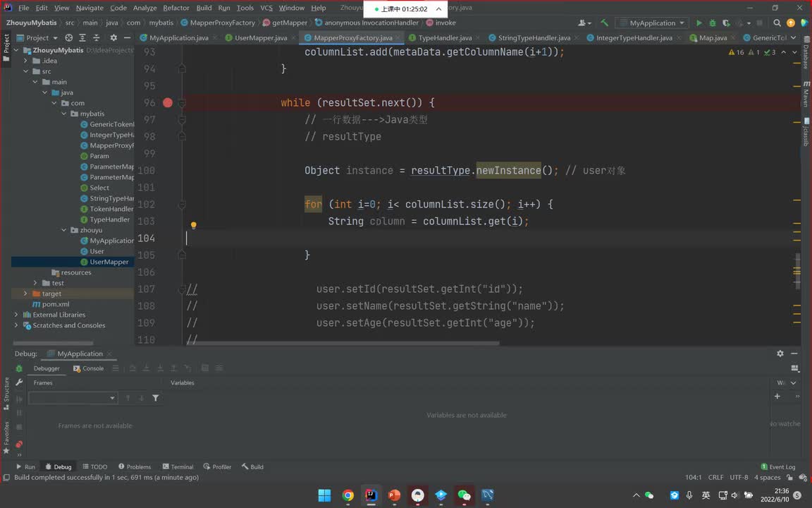Image resolution: width=812 pixels, height=508 pixels.
Task: Collapse all in the Project panel toolbar
Action: coord(97,38)
